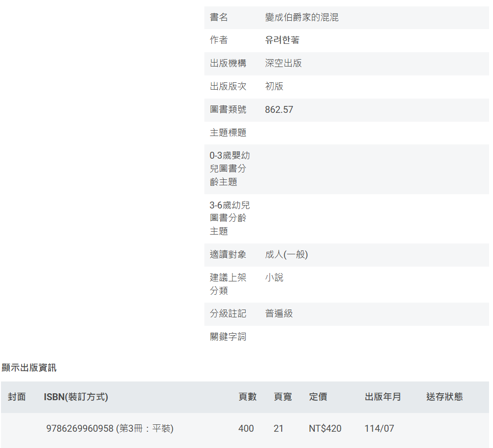Click the 頁數 column header
493x448 pixels.
tap(247, 397)
